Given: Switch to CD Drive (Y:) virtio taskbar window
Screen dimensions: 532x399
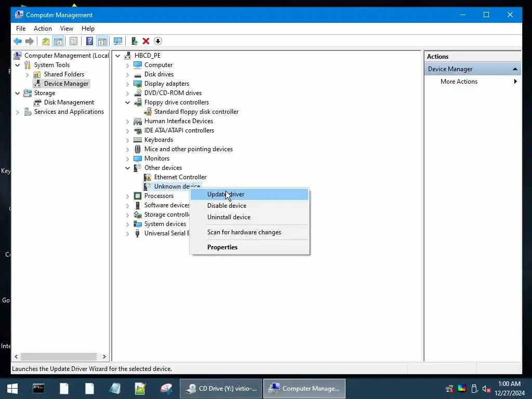Looking at the screenshot, I should tap(221, 389).
